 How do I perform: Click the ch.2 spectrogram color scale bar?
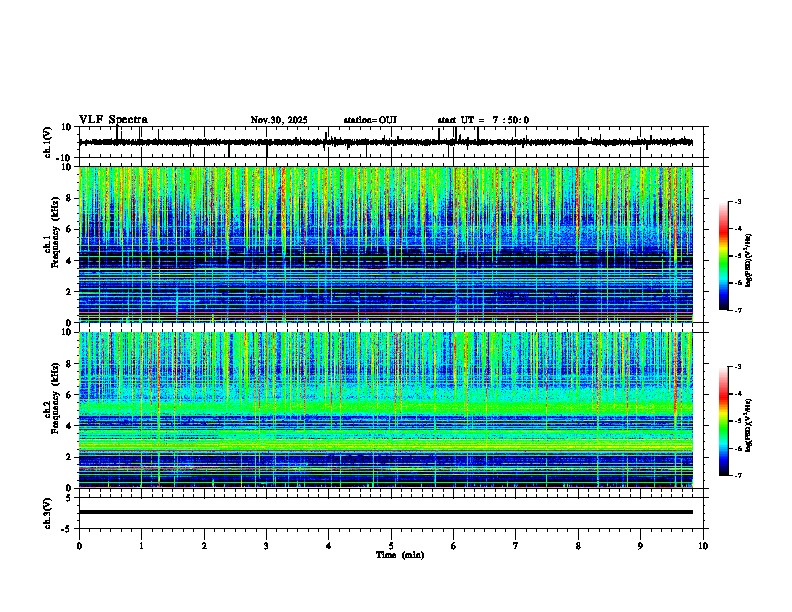(724, 421)
